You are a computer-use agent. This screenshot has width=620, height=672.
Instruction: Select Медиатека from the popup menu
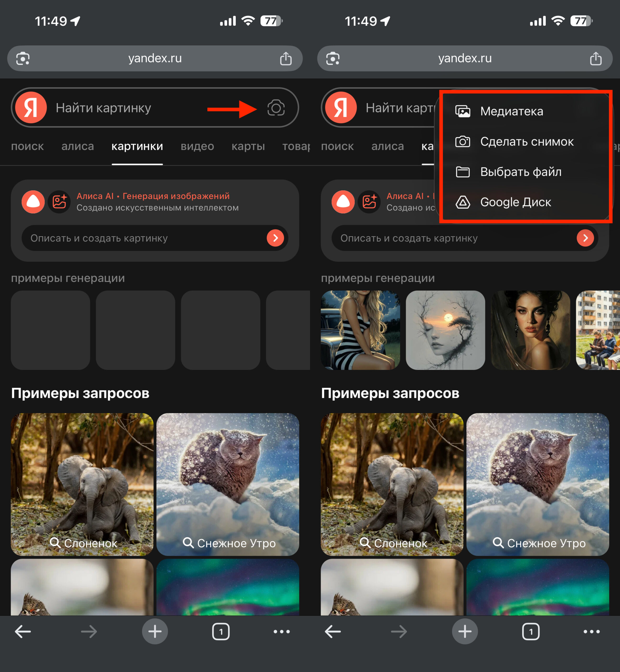[x=511, y=111]
